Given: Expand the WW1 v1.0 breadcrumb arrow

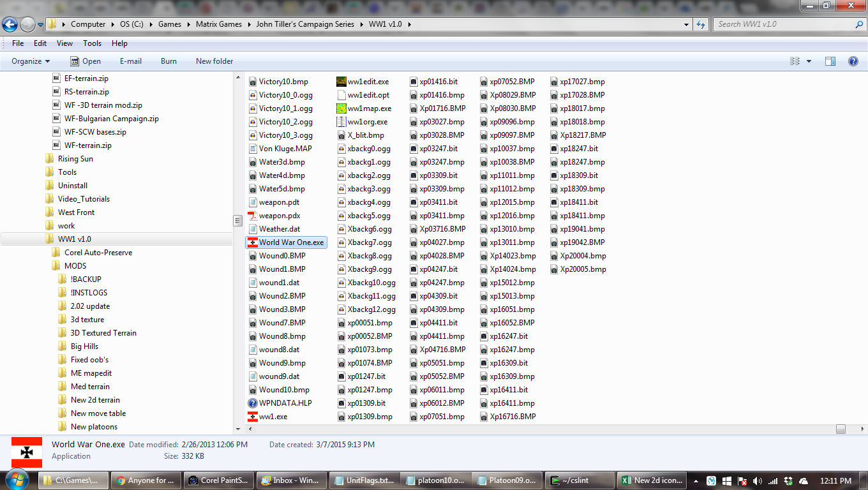Looking at the screenshot, I should coord(409,24).
